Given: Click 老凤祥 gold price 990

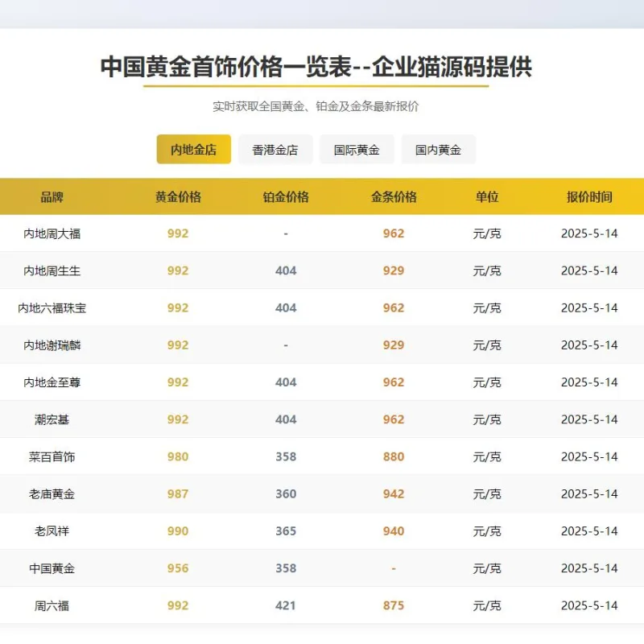Looking at the screenshot, I should coord(178,531).
